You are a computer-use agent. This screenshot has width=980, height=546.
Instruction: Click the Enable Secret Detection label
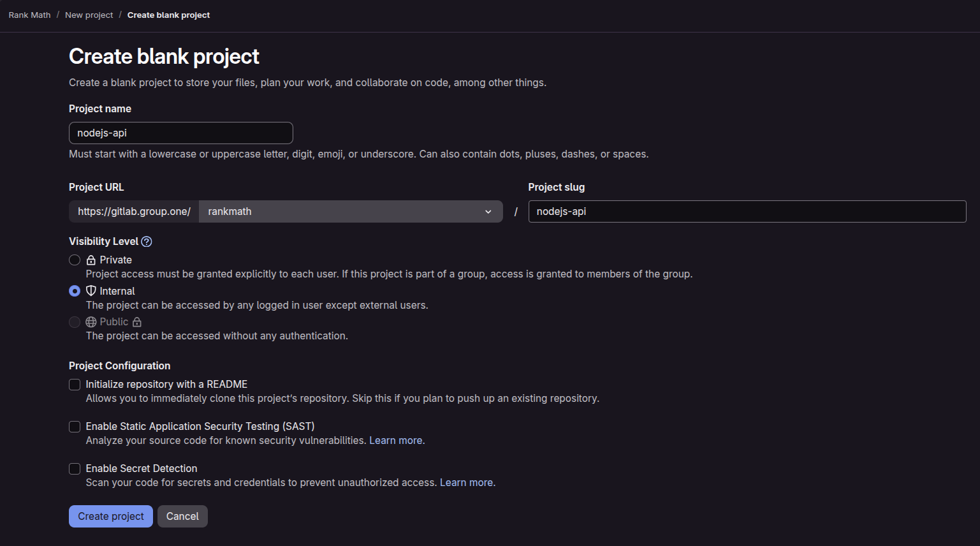(142, 469)
